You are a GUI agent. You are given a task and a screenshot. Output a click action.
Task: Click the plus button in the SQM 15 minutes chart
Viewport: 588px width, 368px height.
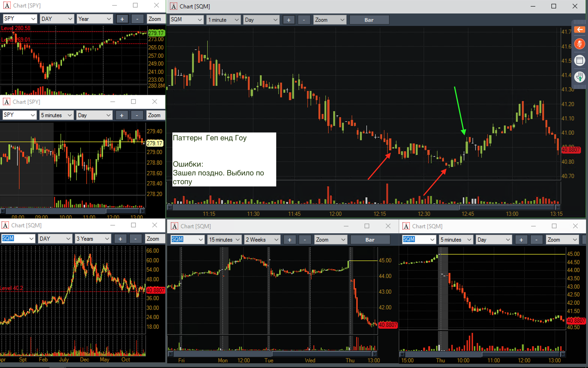(290, 240)
